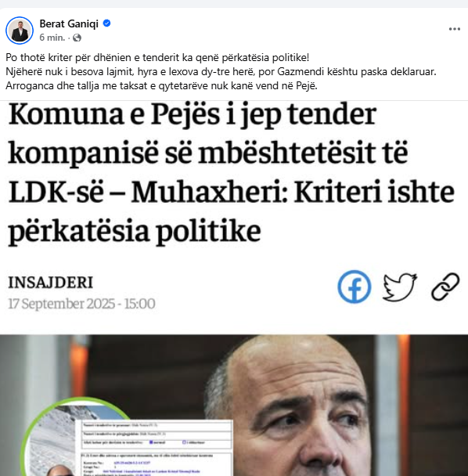
Task: Copy article link with the chain icon
Action: pos(445,287)
